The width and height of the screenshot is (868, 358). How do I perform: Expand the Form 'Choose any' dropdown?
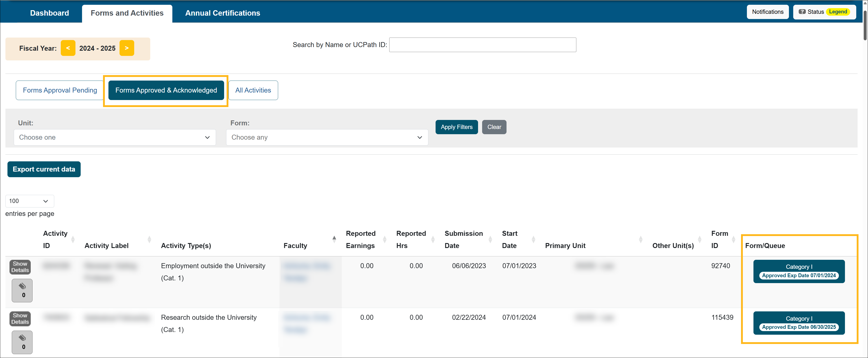point(327,137)
